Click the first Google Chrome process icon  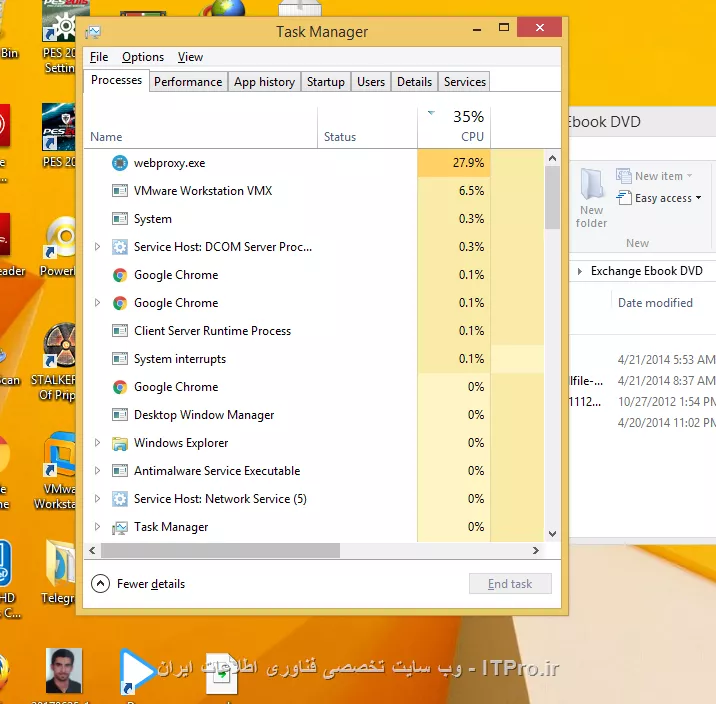pos(120,275)
